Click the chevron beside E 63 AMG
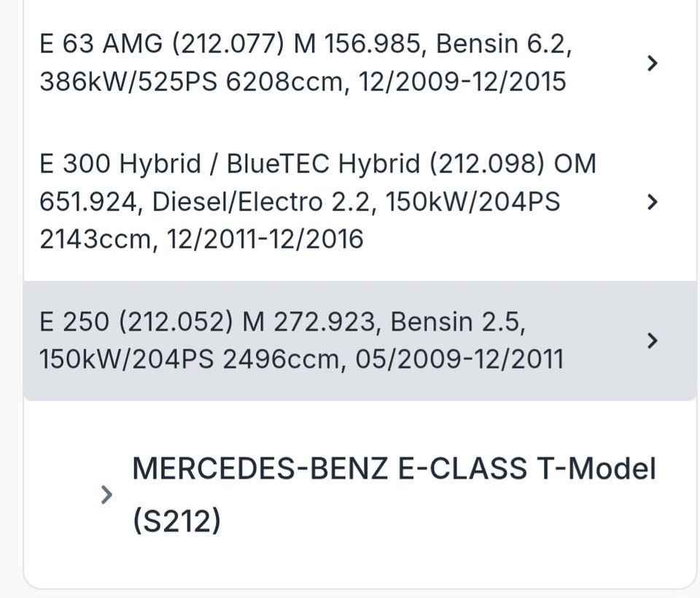This screenshot has height=598, width=700. (x=653, y=63)
